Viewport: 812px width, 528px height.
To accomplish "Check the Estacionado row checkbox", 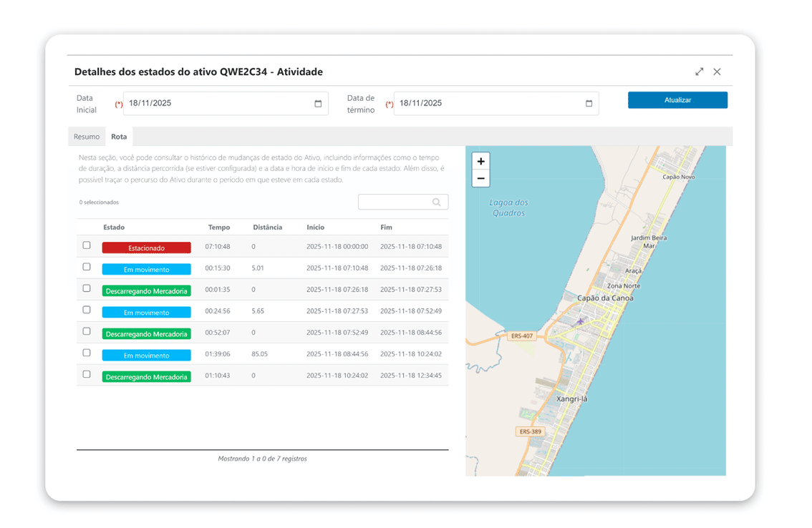I will pyautogui.click(x=87, y=245).
